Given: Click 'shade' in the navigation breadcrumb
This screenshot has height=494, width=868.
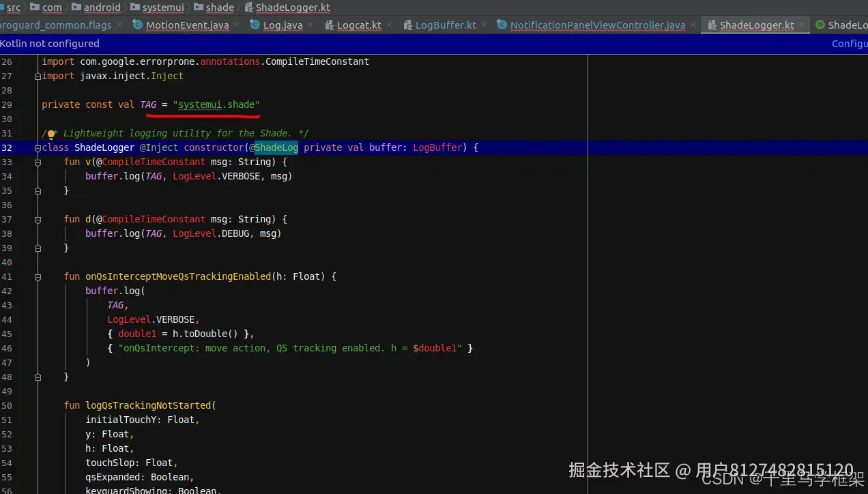Looking at the screenshot, I should [220, 8].
